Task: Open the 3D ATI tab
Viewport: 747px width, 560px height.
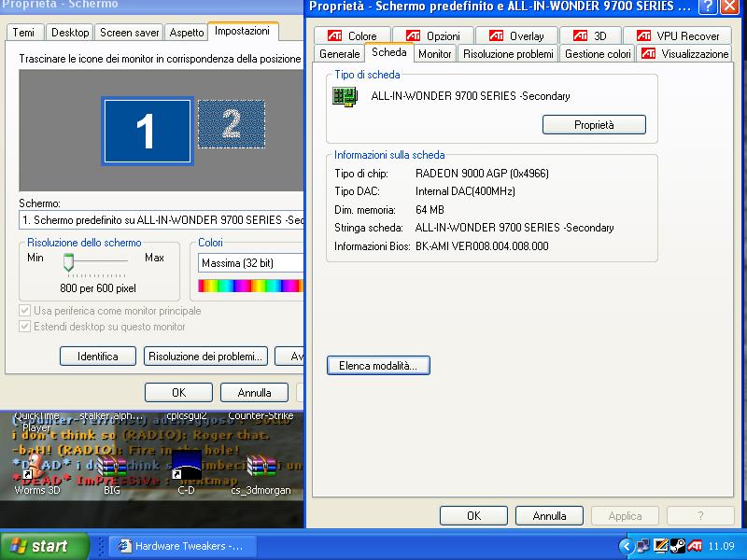Action: click(590, 35)
